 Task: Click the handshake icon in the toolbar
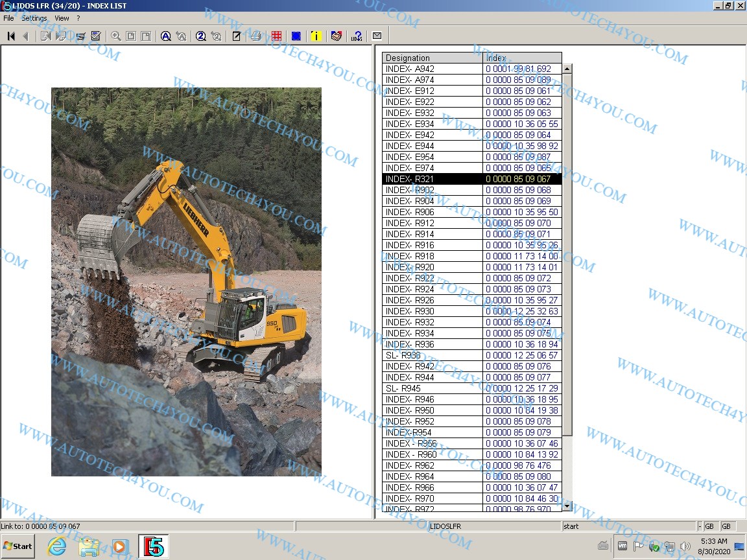coord(336,36)
